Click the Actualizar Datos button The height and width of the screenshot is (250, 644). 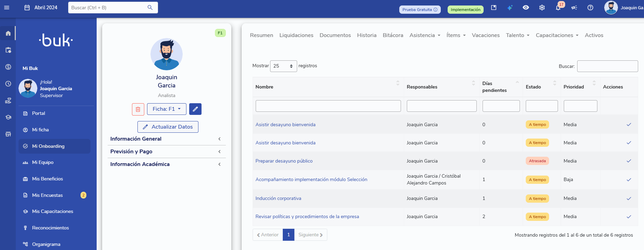[168, 127]
